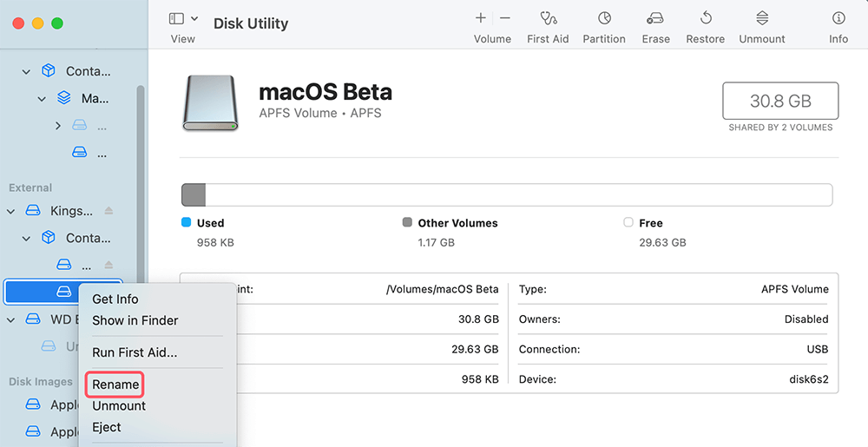This screenshot has width=868, height=447.
Task: Select external Conta... container icon
Action: point(49,238)
